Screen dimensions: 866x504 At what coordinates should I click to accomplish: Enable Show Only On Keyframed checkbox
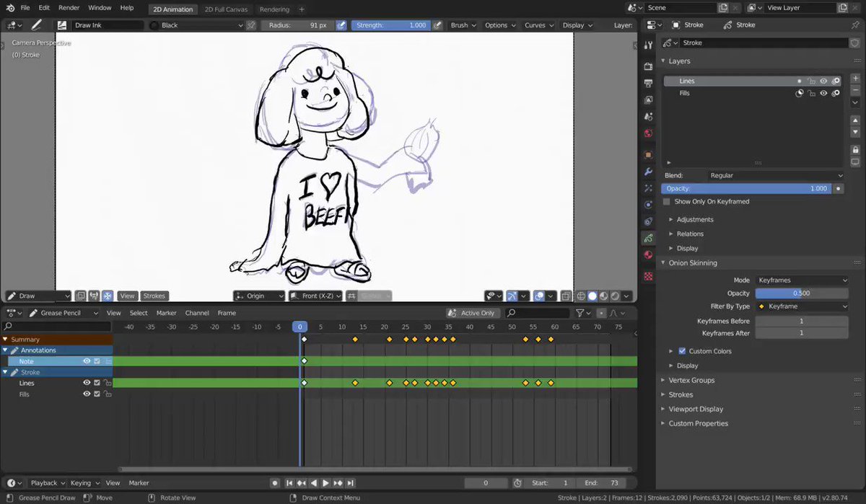click(x=666, y=202)
